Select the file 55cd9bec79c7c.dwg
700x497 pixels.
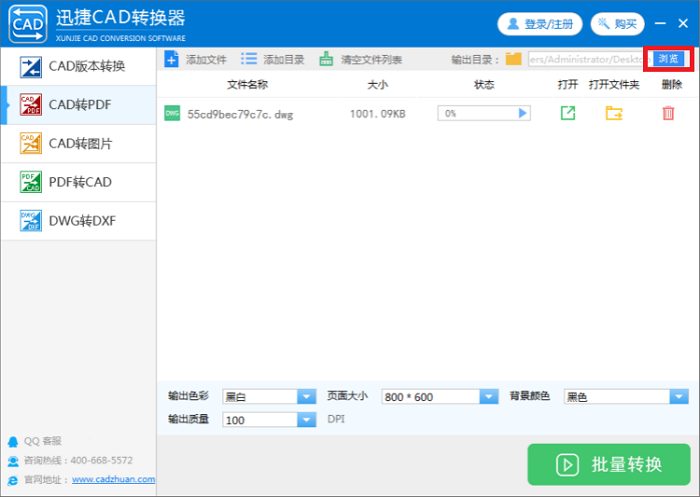pos(240,114)
